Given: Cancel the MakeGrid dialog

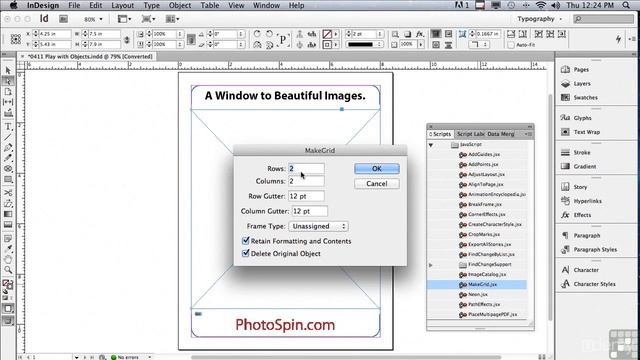Looking at the screenshot, I should coord(377,184).
